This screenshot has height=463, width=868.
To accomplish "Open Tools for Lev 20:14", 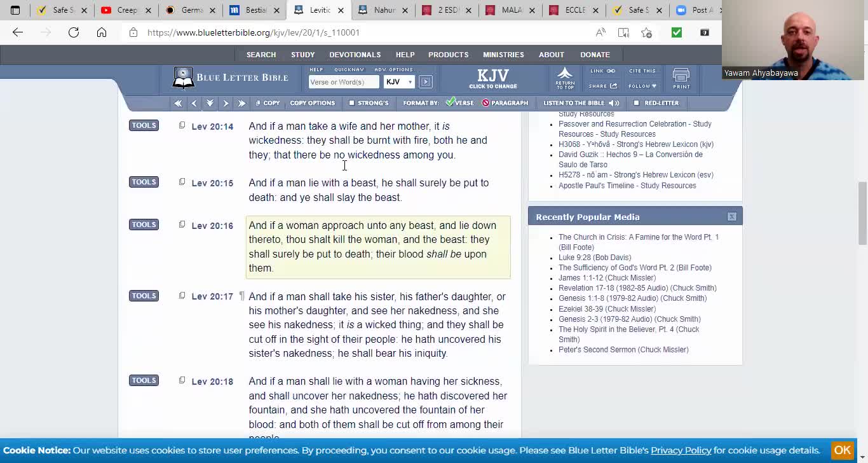I will 144,125.
